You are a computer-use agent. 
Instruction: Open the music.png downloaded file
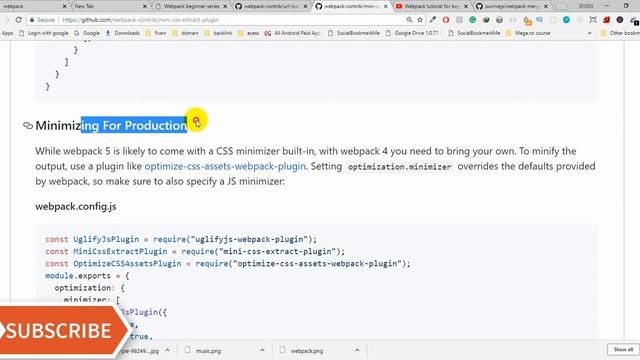tap(208, 351)
